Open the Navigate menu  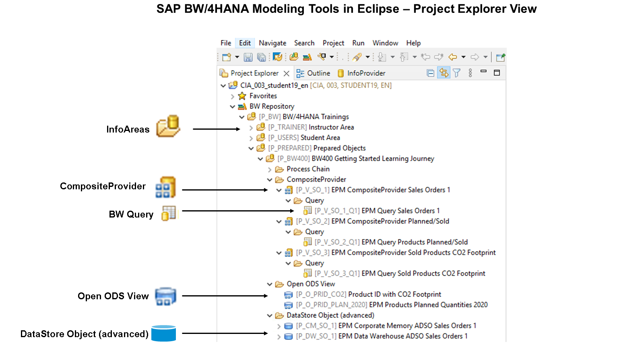(x=272, y=43)
